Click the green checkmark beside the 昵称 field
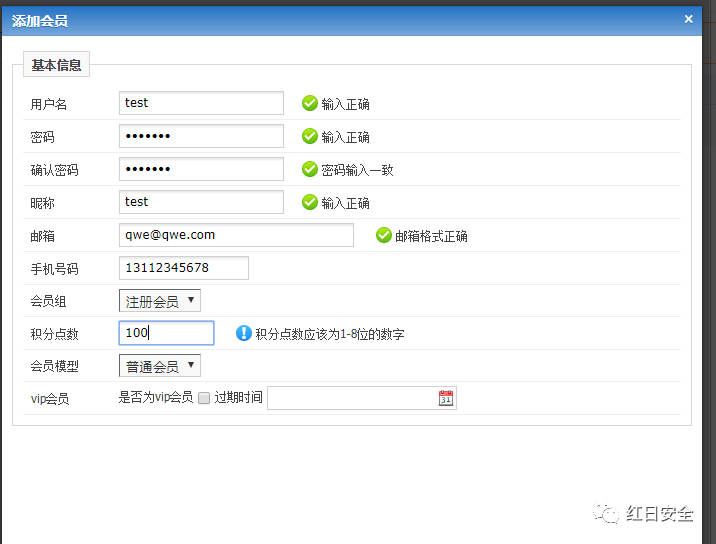This screenshot has height=544, width=716. coord(310,202)
